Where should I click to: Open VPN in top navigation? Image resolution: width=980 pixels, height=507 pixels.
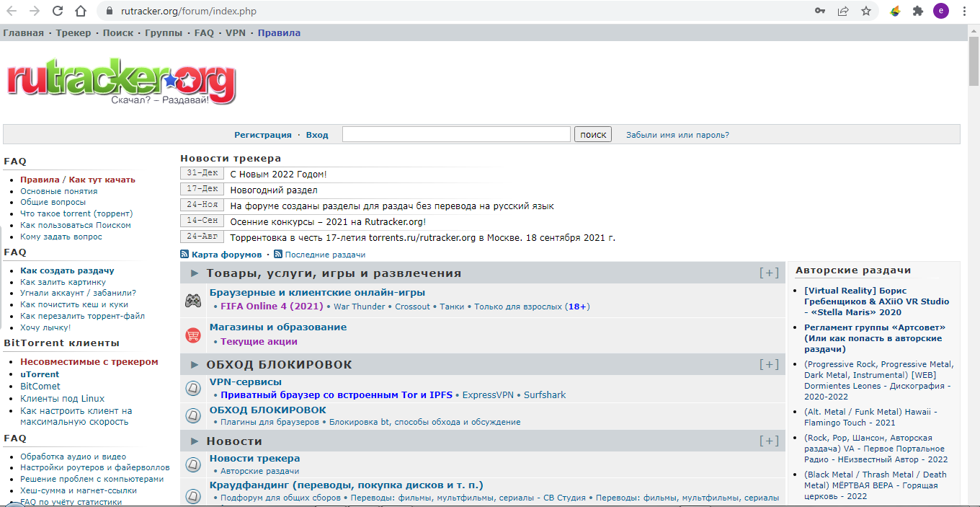pos(236,33)
